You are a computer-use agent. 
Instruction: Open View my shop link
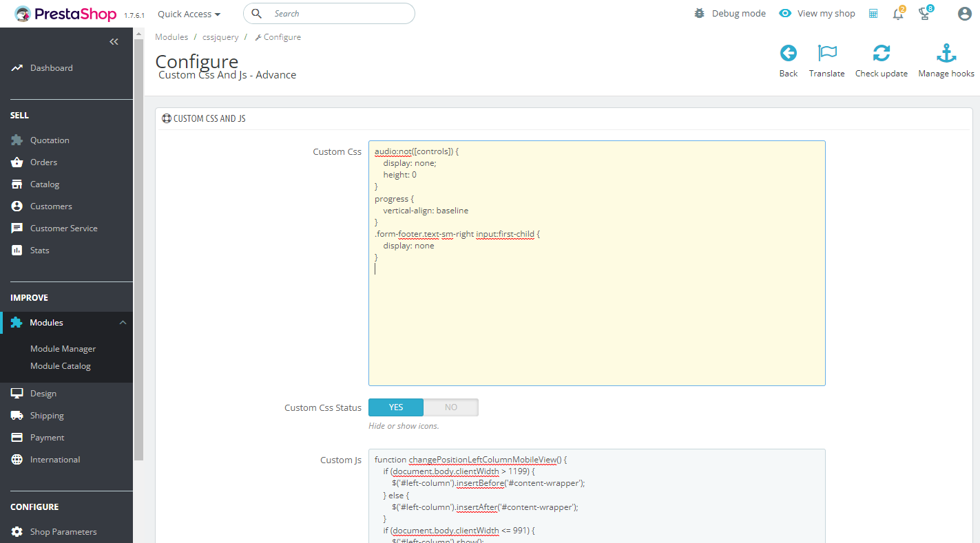click(826, 14)
